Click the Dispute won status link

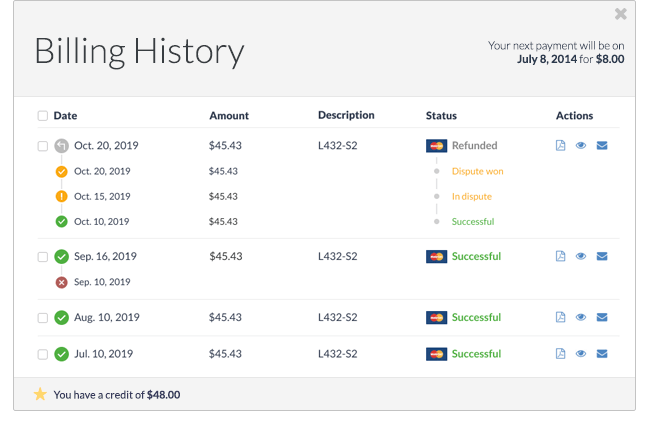pos(477,171)
